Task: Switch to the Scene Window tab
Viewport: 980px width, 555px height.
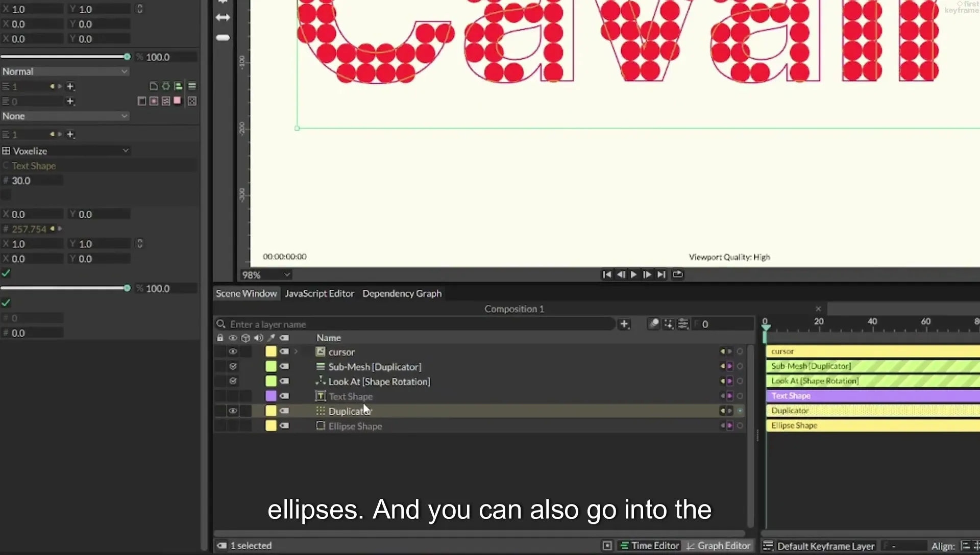Action: [246, 294]
